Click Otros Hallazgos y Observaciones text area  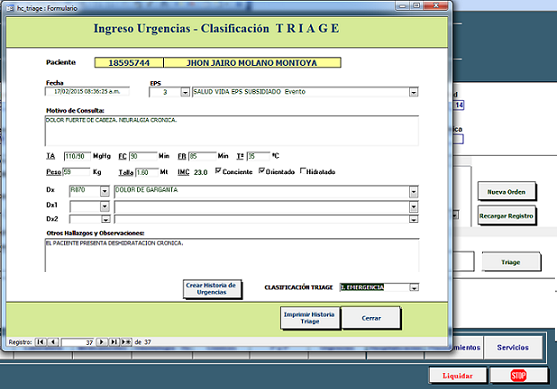coord(232,255)
